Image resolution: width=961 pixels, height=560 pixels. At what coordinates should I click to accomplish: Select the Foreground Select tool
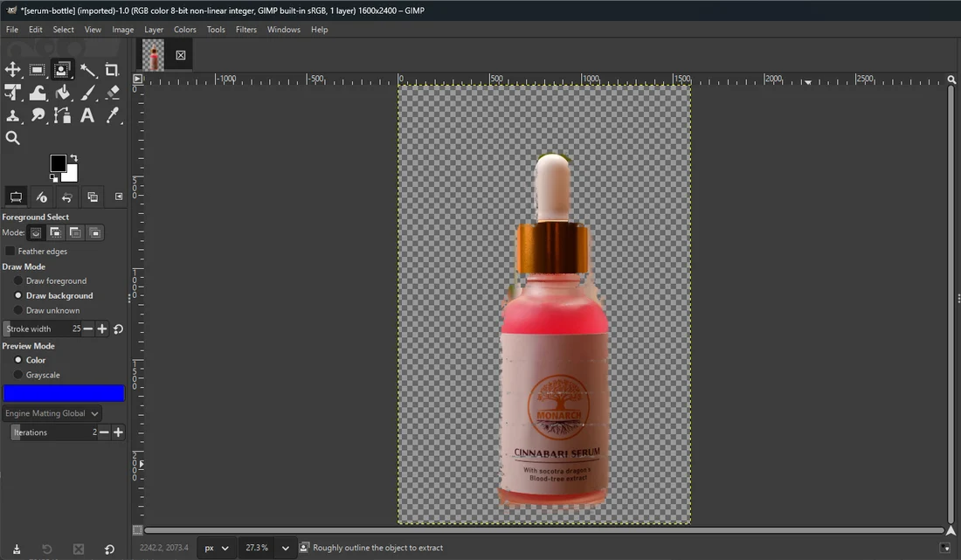pyautogui.click(x=61, y=70)
